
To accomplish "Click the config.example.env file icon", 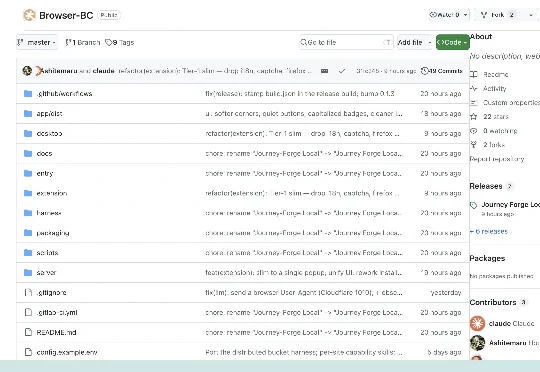I will coord(28,352).
